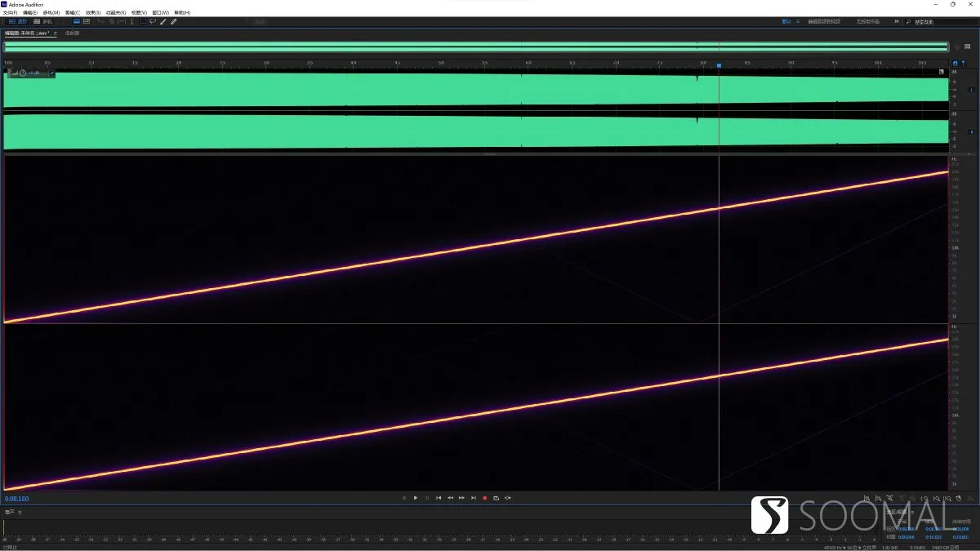Open the 窗口(W) menu
The image size is (980, 551).
160,12
